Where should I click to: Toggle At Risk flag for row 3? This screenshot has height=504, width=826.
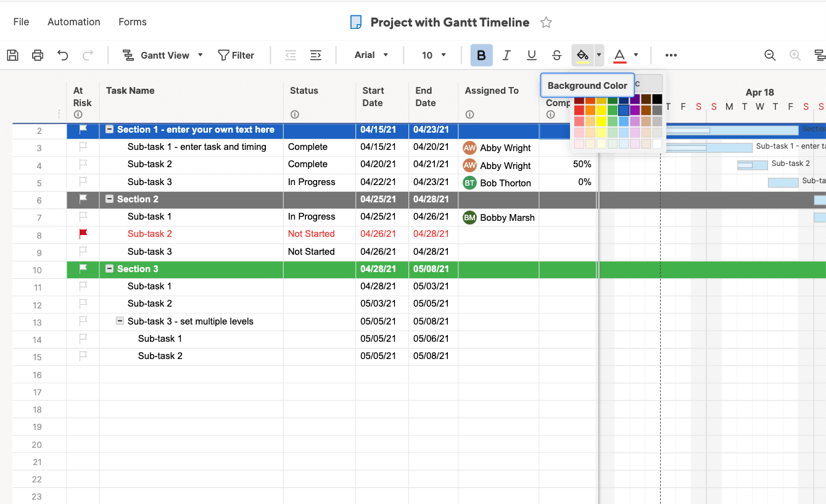coord(83,147)
